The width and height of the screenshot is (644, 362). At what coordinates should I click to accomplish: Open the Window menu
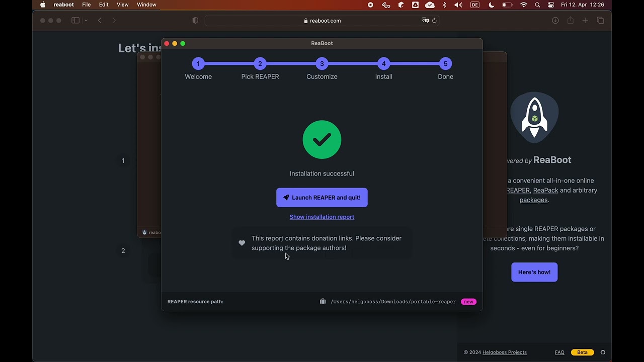coord(146,5)
